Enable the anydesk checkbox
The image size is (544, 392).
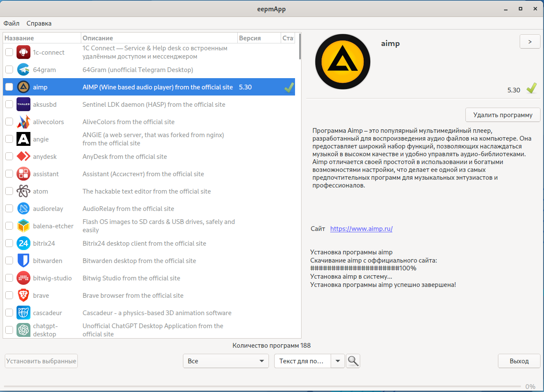(9, 156)
